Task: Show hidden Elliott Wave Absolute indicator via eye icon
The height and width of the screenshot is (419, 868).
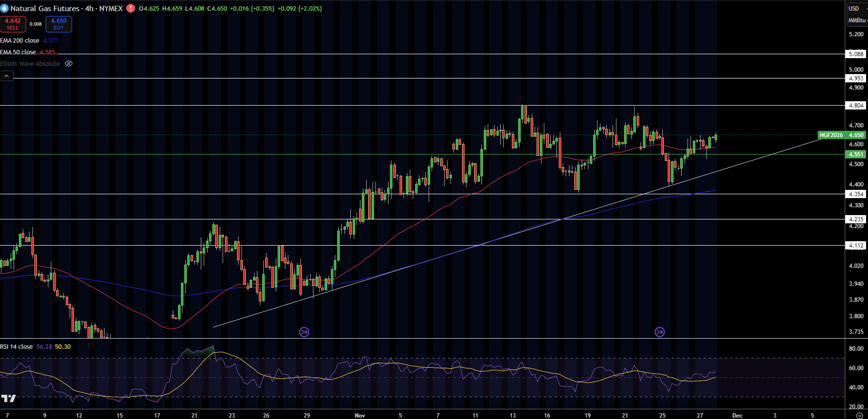Action: click(69, 63)
